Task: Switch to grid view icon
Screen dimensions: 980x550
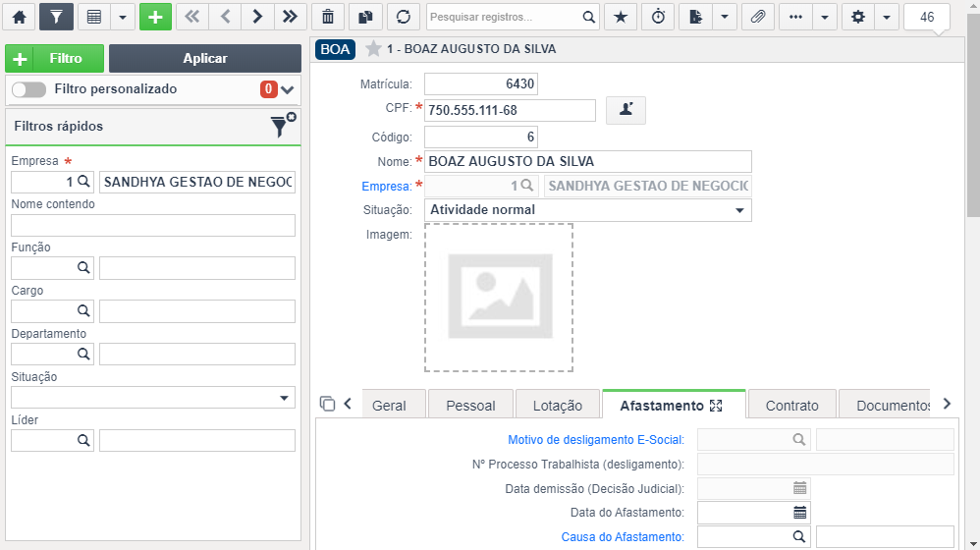Action: click(x=93, y=17)
